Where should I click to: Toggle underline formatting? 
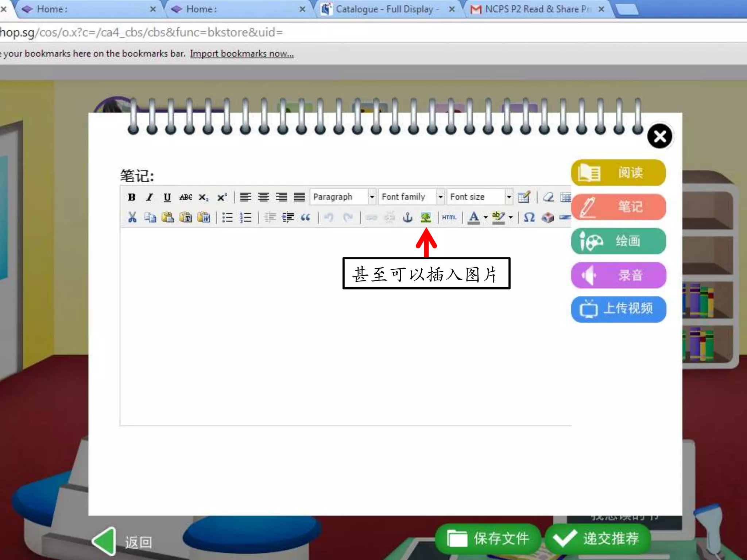167,197
